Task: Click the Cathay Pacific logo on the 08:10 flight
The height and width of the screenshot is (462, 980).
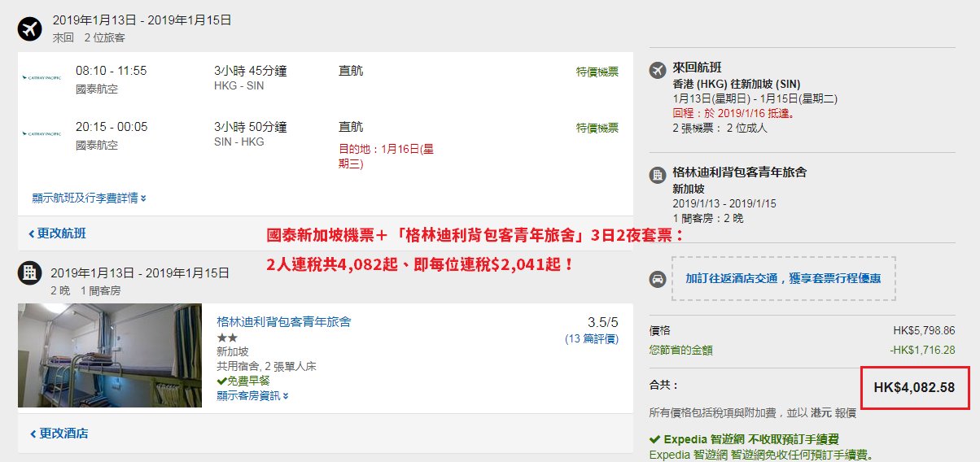Action: [x=42, y=77]
